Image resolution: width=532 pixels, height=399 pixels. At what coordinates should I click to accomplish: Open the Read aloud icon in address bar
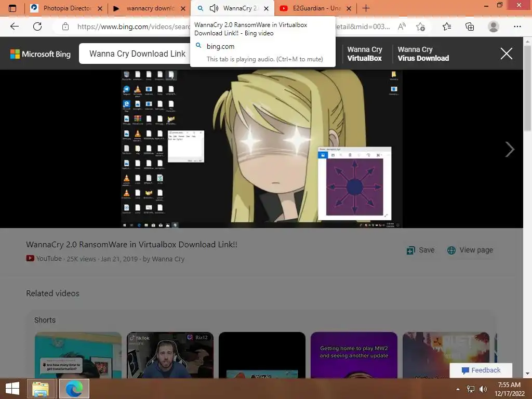click(402, 26)
